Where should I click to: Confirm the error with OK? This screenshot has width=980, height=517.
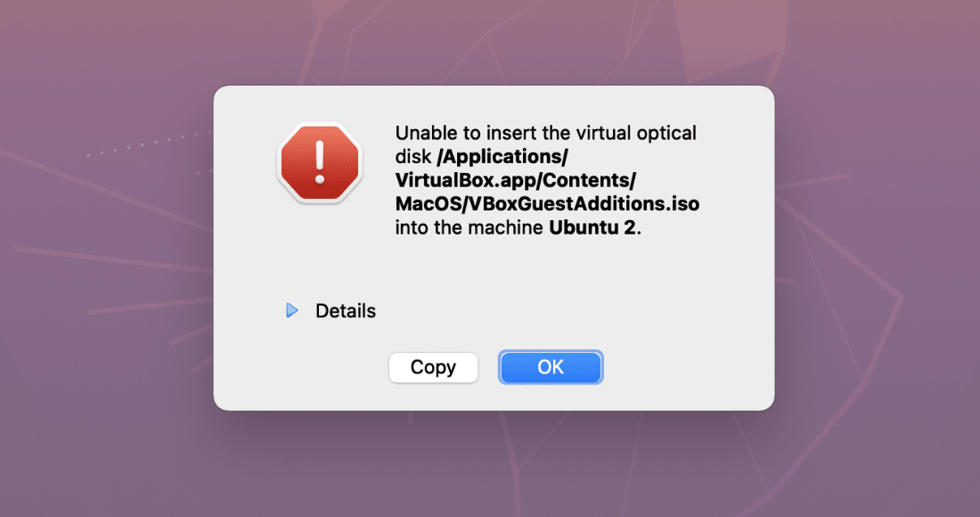(x=551, y=366)
